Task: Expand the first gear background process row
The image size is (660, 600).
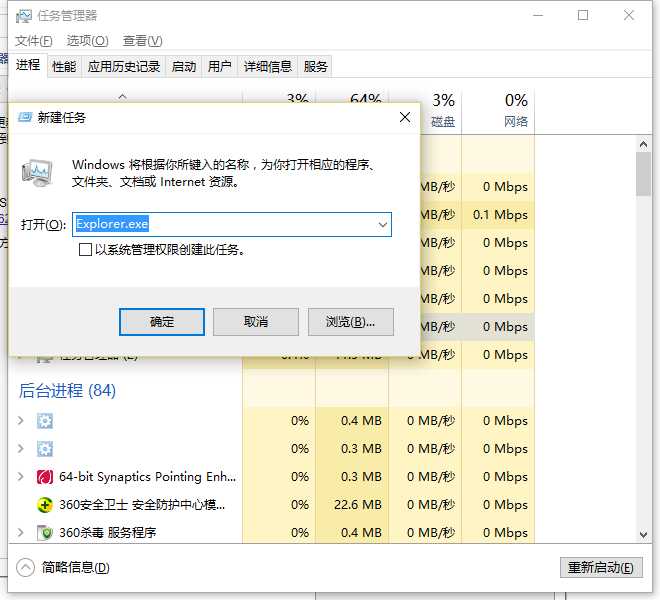Action: [21, 421]
